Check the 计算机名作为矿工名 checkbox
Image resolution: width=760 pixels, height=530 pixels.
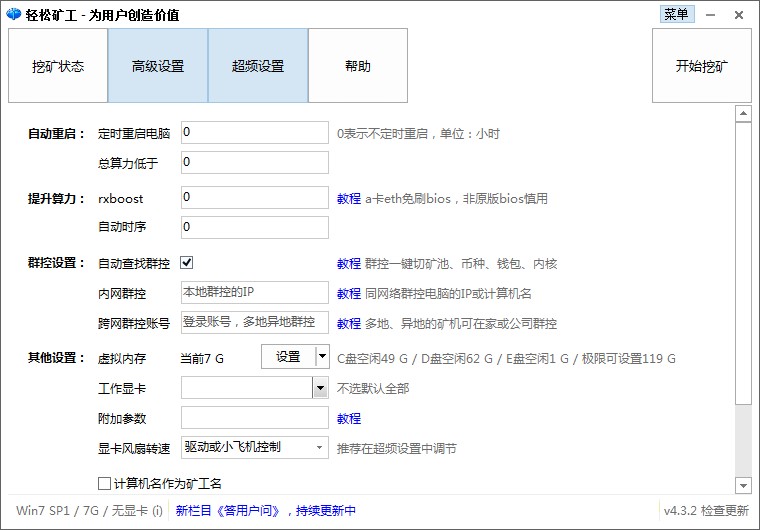(104, 483)
